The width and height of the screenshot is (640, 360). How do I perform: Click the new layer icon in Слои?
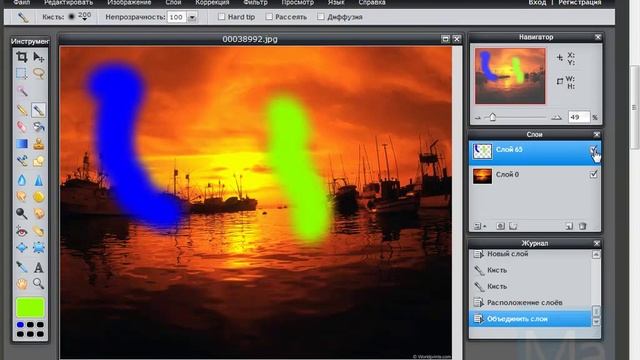(x=569, y=226)
